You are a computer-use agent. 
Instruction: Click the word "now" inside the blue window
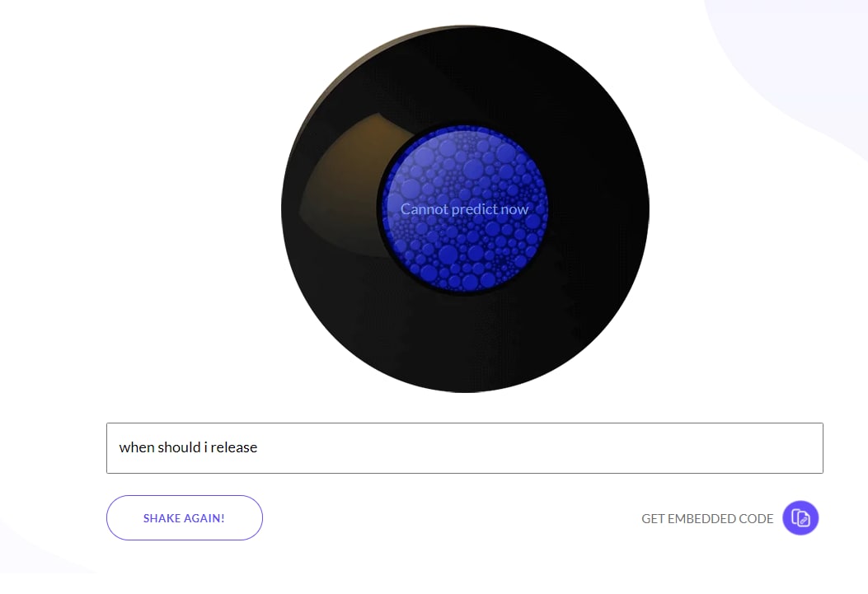[x=514, y=209]
